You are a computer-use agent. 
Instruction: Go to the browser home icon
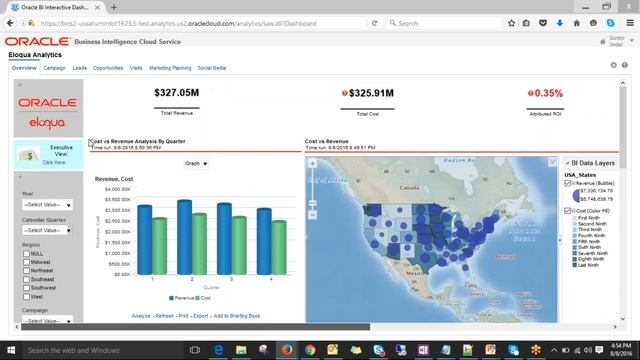[576, 23]
